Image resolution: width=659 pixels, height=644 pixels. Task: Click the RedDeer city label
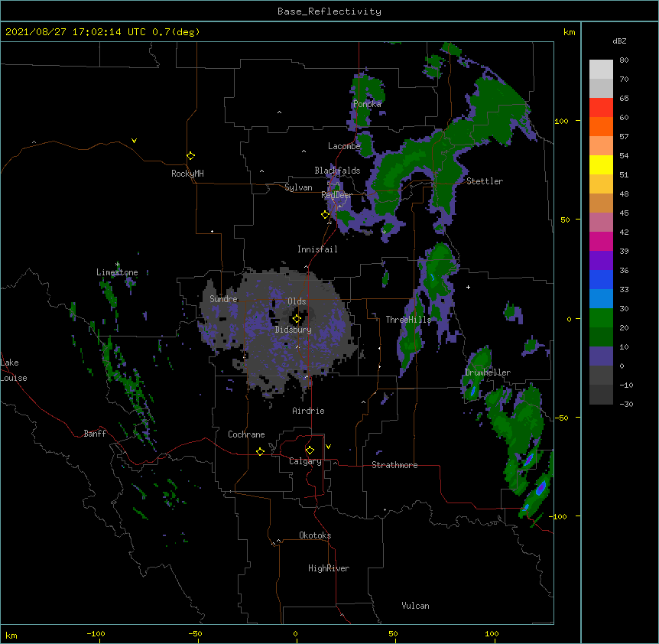[x=336, y=195]
